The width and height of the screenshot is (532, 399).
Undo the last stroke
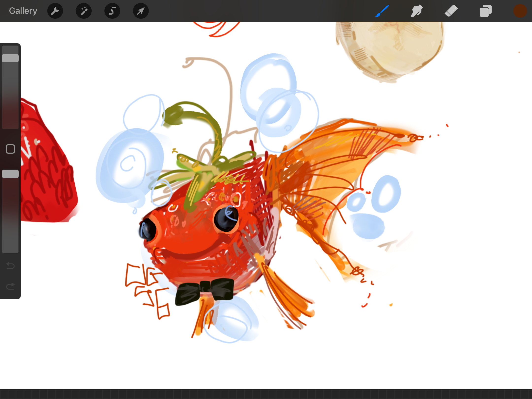[10, 266]
